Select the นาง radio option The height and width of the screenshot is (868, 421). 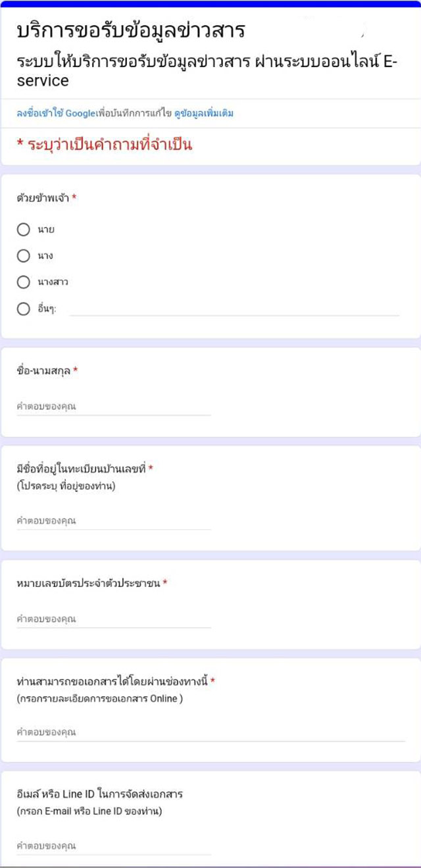24,255
